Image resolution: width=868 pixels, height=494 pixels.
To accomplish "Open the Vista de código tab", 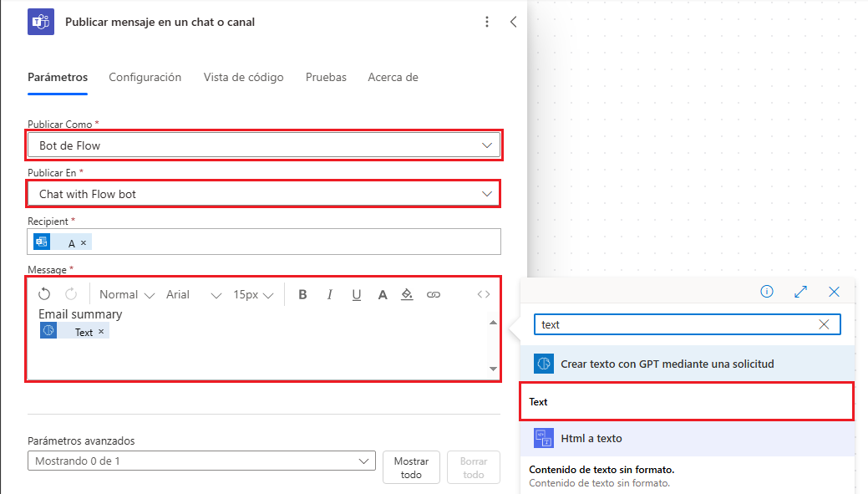I will pyautogui.click(x=244, y=77).
